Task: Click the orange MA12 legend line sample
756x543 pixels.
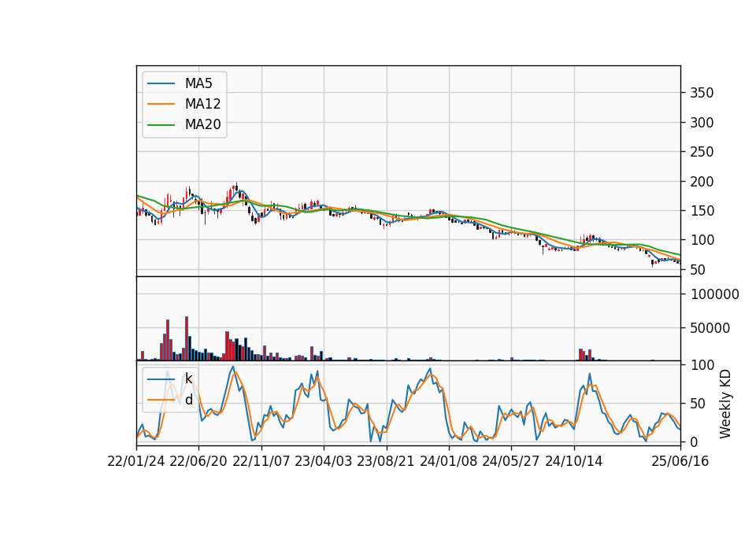Action: click(x=161, y=104)
